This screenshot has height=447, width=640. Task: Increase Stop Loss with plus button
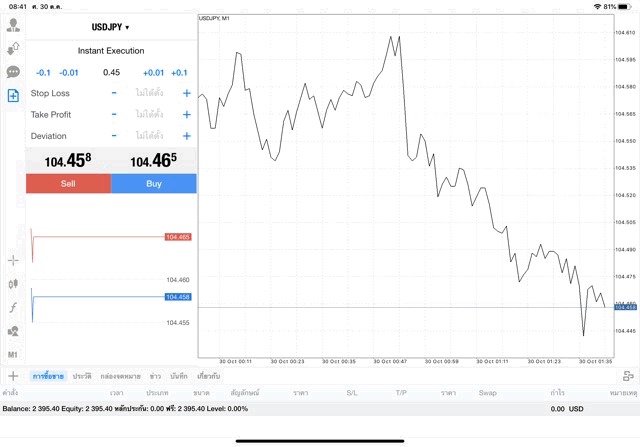tap(186, 93)
